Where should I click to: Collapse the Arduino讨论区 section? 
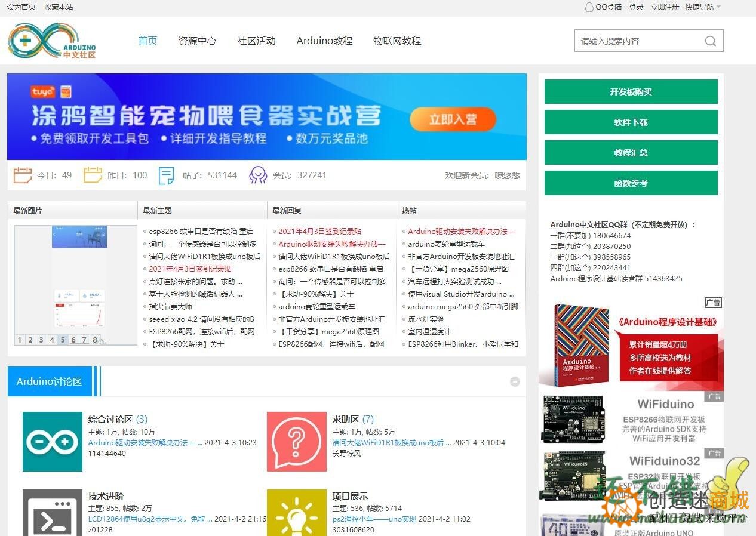tap(515, 382)
